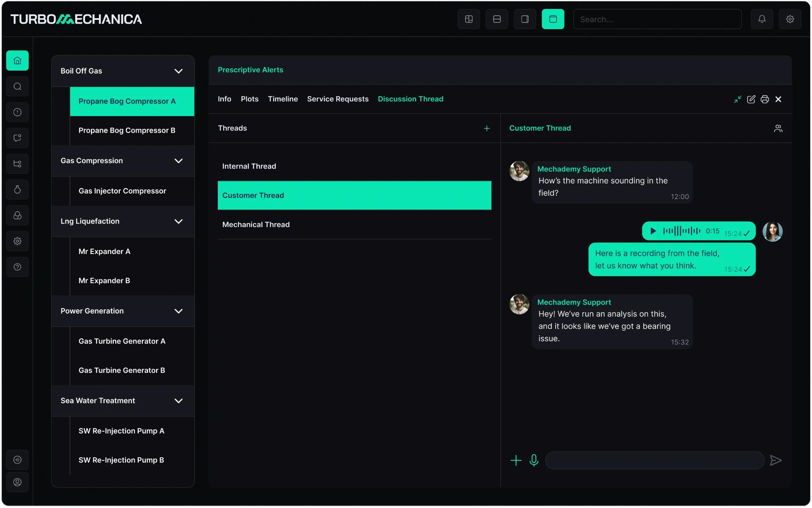Focus the message input box
The width and height of the screenshot is (812, 508).
[655, 460]
